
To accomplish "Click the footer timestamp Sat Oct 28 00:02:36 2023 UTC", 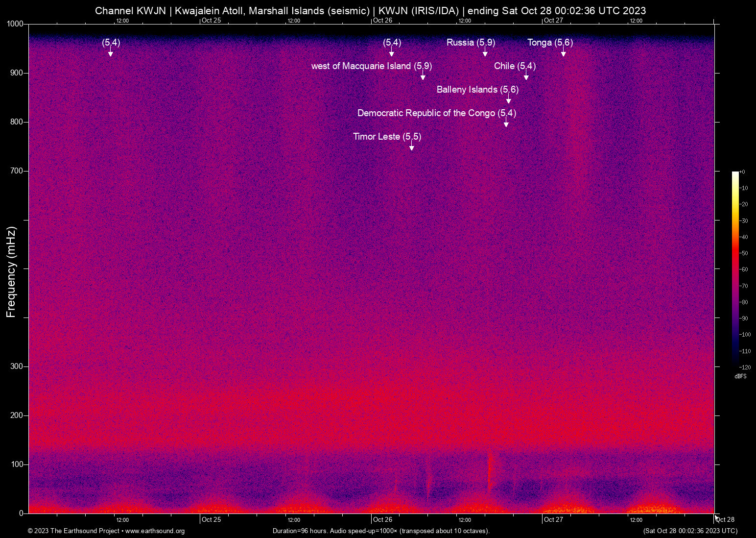I will [690, 531].
